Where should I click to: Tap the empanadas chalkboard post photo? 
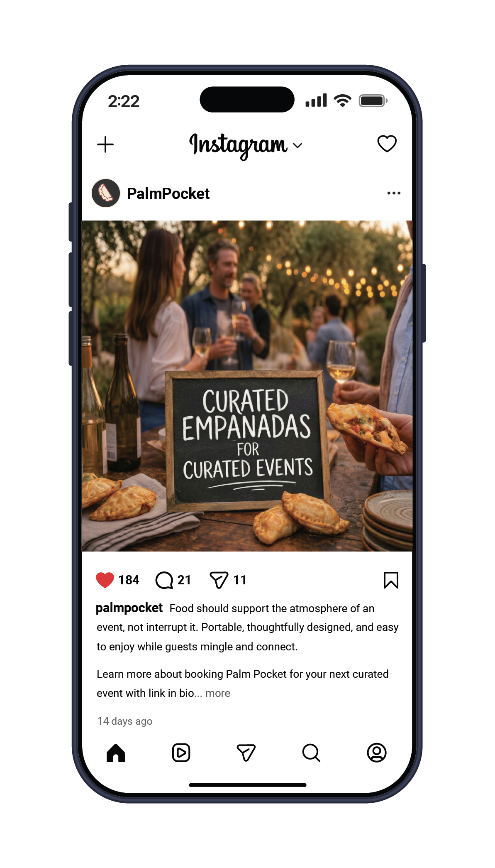[247, 386]
